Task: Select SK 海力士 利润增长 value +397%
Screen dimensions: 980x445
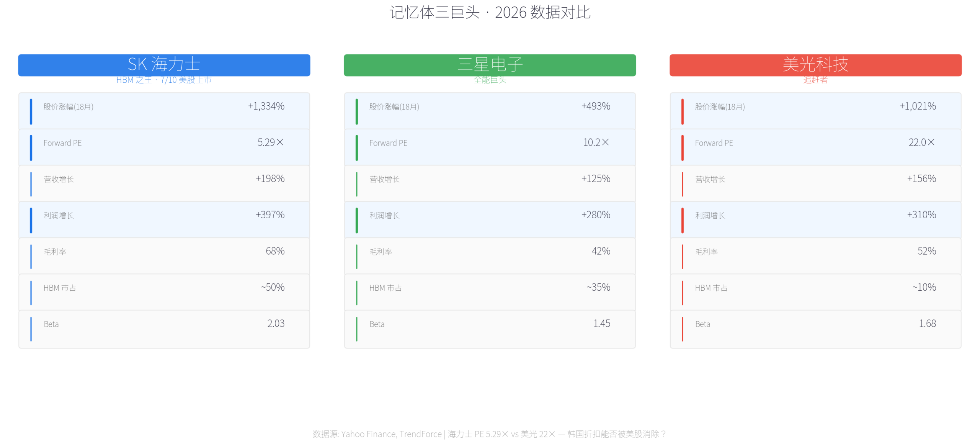Action: [x=270, y=215]
